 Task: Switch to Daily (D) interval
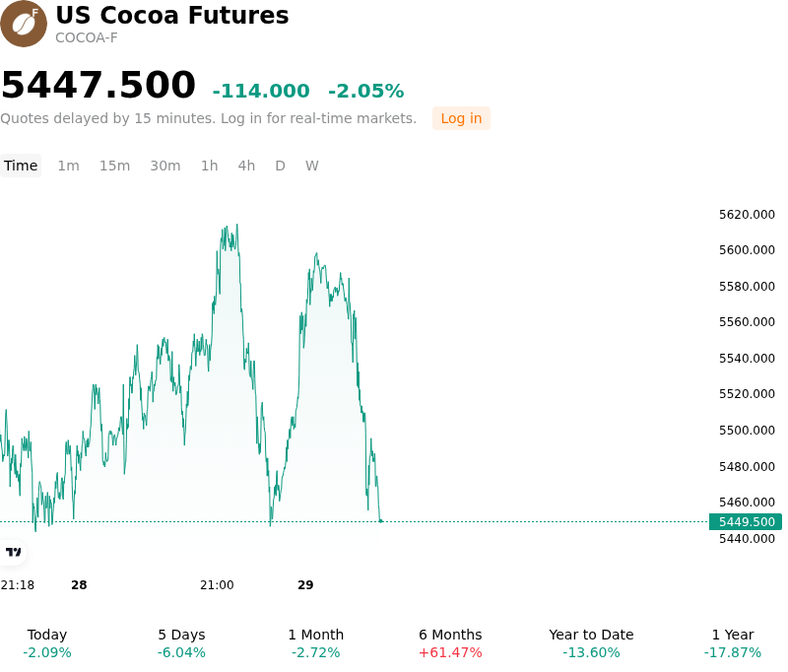281,166
